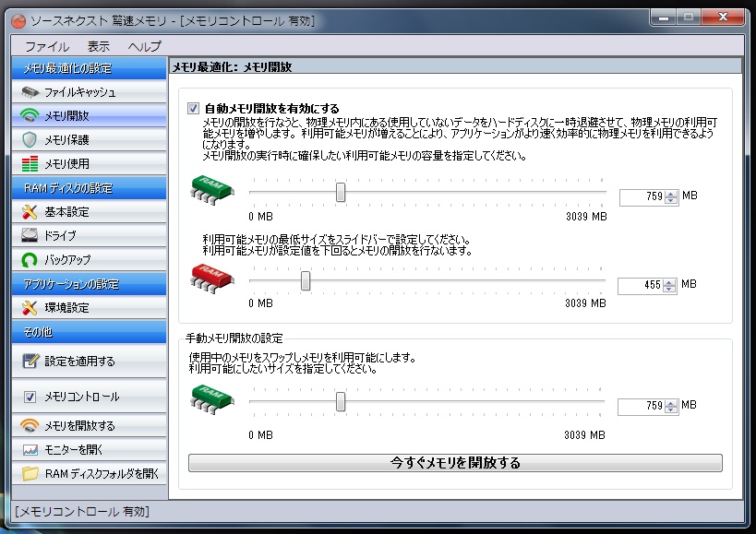Screen dimensions: 756x534
Task: Select メモリ保護 in the sidebar
Action: pos(90,139)
